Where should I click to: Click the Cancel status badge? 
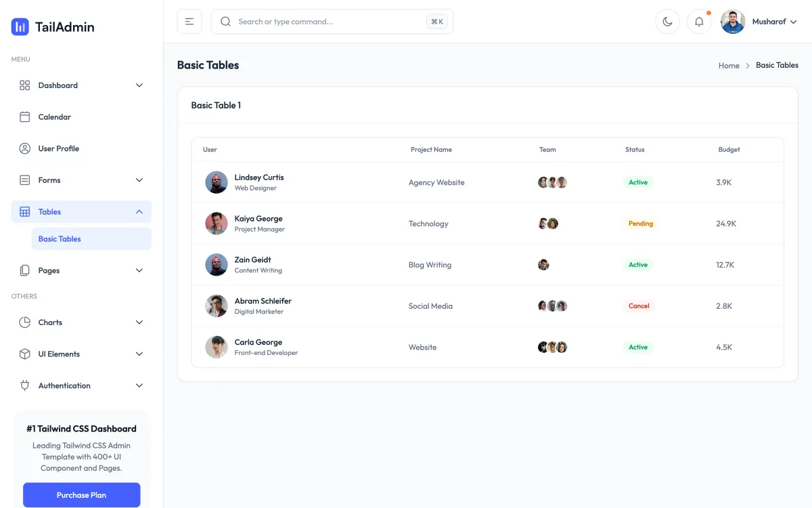coord(639,306)
